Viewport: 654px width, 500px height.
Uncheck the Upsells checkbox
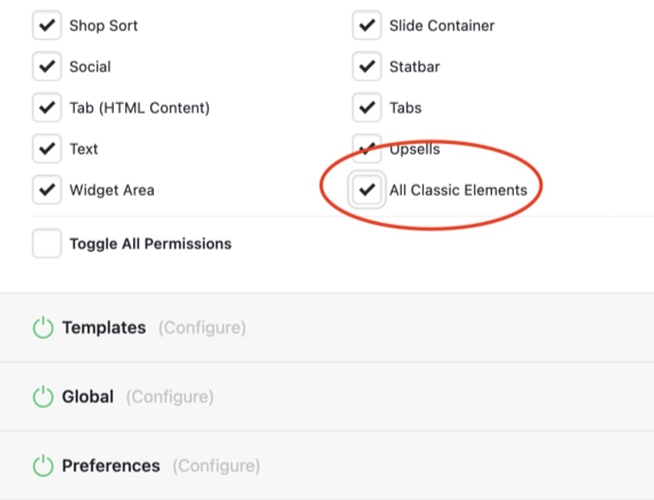[367, 148]
